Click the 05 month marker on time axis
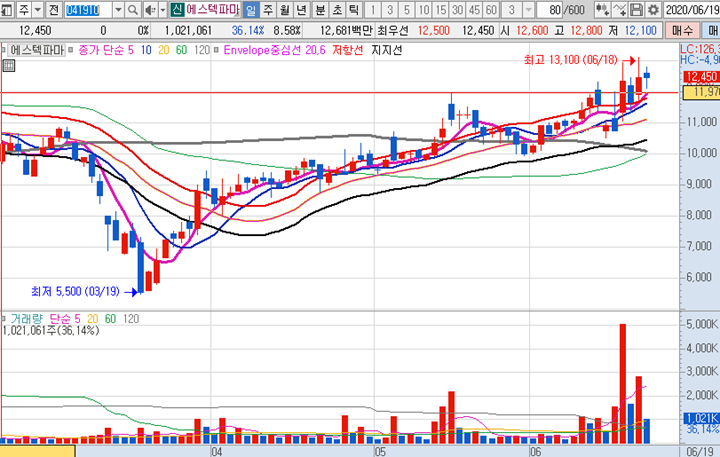This screenshot has height=457, width=720. [x=380, y=451]
